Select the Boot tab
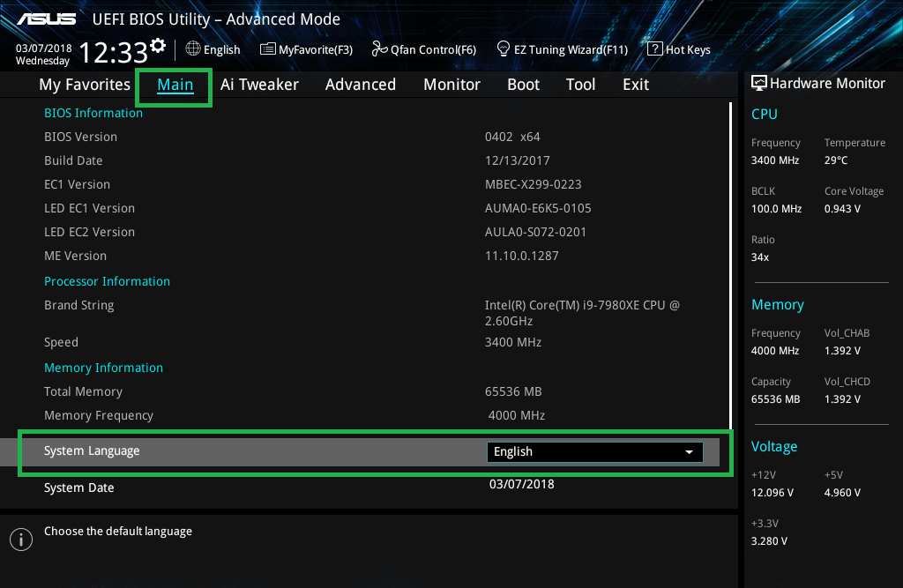 [x=523, y=85]
